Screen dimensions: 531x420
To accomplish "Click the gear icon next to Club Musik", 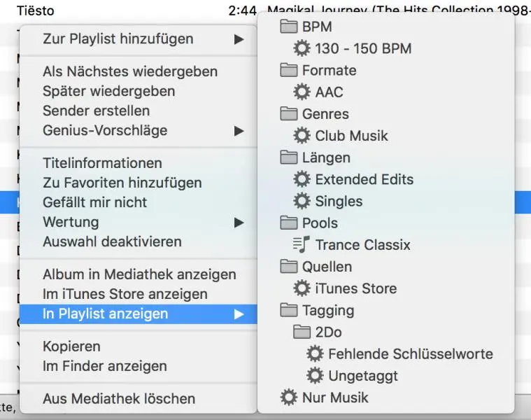I will click(x=302, y=136).
